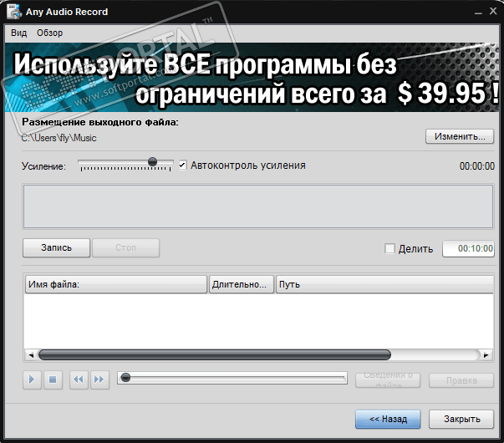Click the 00:00:00 recording timer
Viewport: 504px width, 443px height.
[477, 166]
